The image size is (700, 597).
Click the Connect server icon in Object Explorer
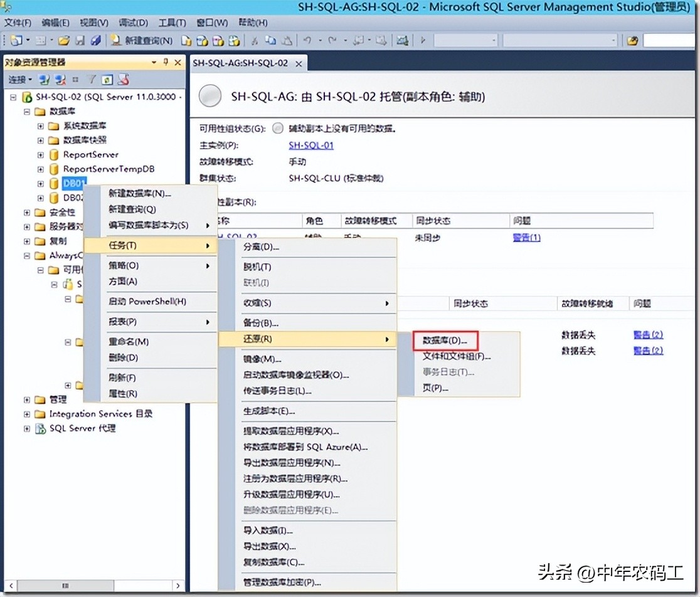click(45, 80)
